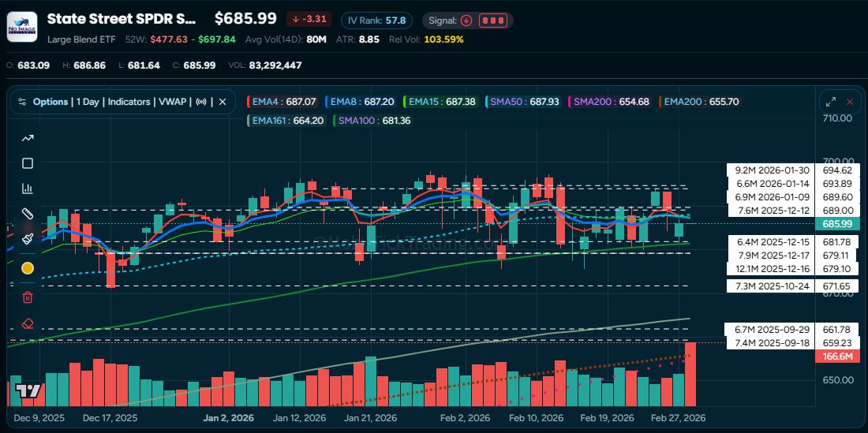The width and height of the screenshot is (868, 433).
Task: Click the Rel Vol 103.59% value
Action: click(x=444, y=39)
